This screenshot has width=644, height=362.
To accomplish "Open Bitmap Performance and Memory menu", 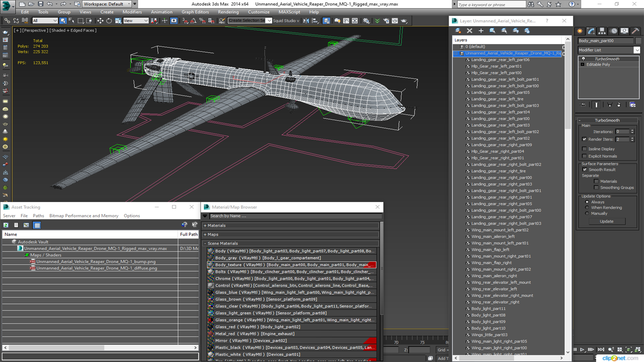I will (x=84, y=216).
